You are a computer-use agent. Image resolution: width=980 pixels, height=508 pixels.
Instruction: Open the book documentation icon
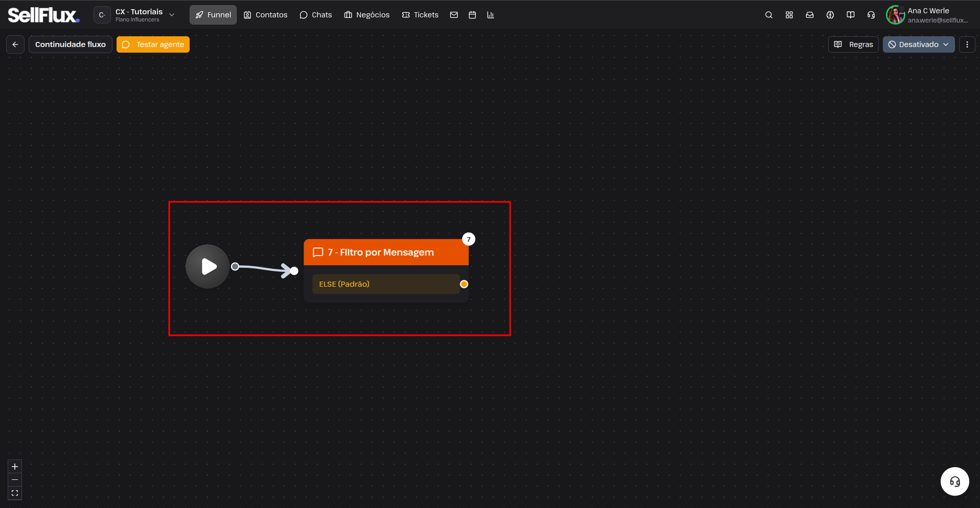pos(850,15)
